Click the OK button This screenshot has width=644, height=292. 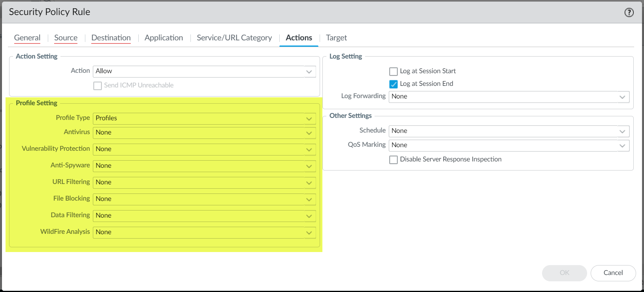(x=564, y=273)
